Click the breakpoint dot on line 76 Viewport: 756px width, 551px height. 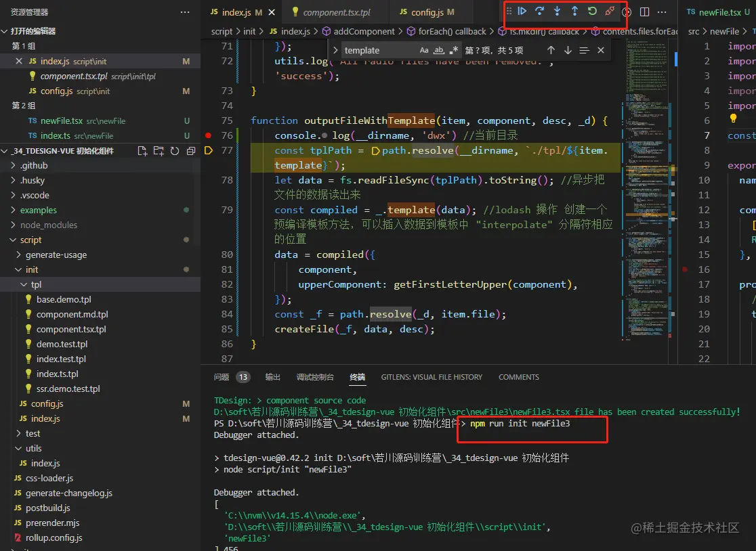(x=208, y=135)
